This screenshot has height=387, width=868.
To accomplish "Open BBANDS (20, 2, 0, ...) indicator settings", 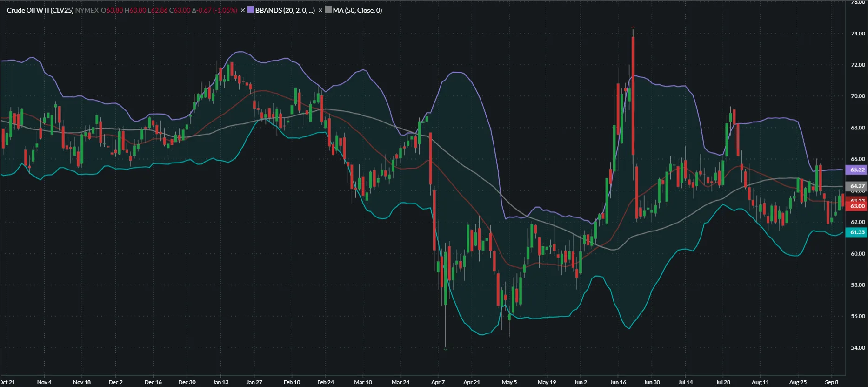I will [x=285, y=10].
